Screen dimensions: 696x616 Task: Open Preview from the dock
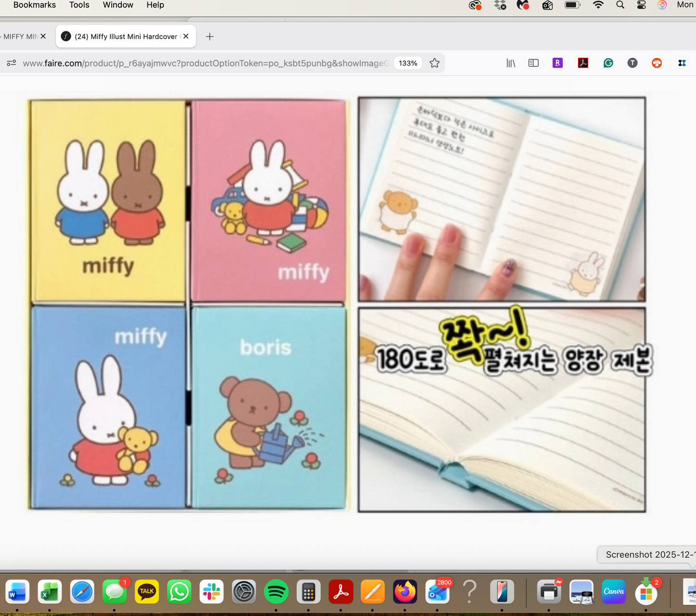581,592
